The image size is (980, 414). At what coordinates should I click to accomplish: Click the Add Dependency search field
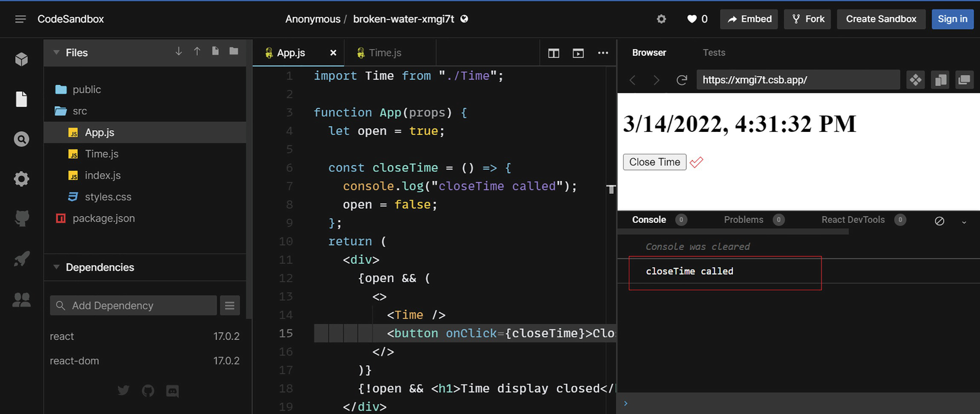point(134,305)
